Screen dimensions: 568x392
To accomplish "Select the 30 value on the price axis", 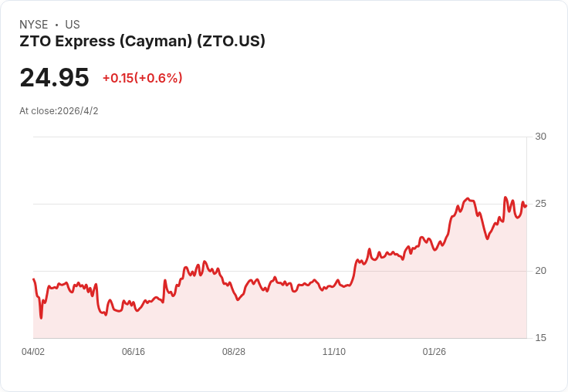I will pyautogui.click(x=540, y=137).
